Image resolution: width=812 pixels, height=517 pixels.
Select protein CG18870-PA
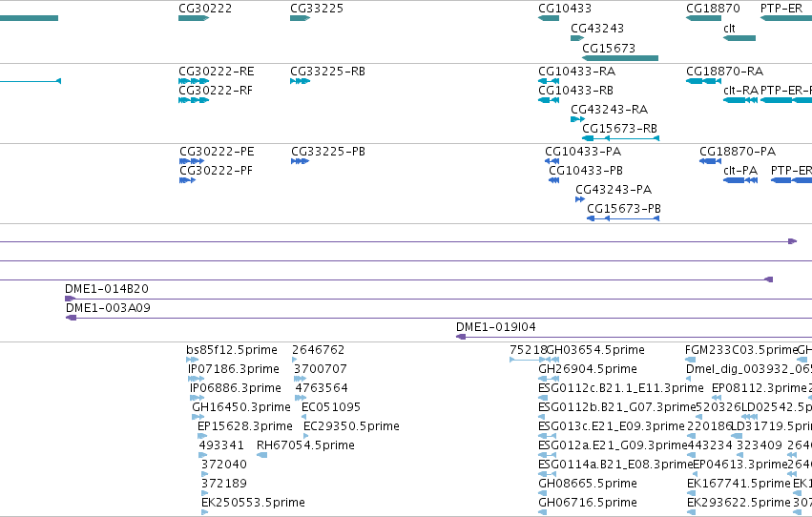tap(710, 161)
